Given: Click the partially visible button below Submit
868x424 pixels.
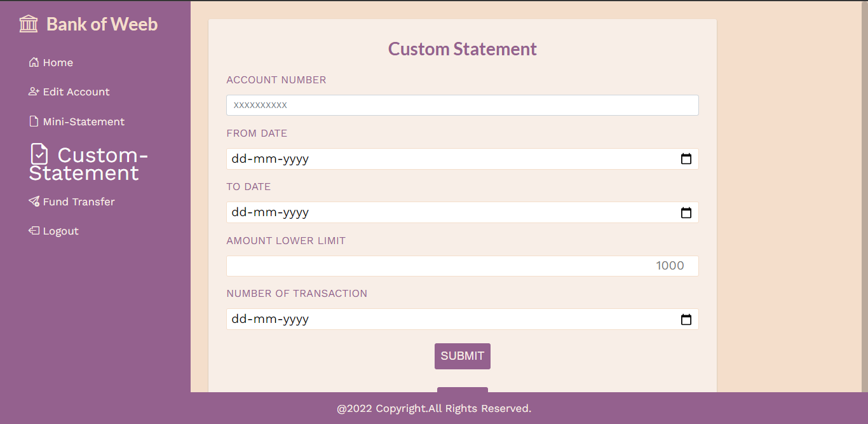Looking at the screenshot, I should click(462, 389).
